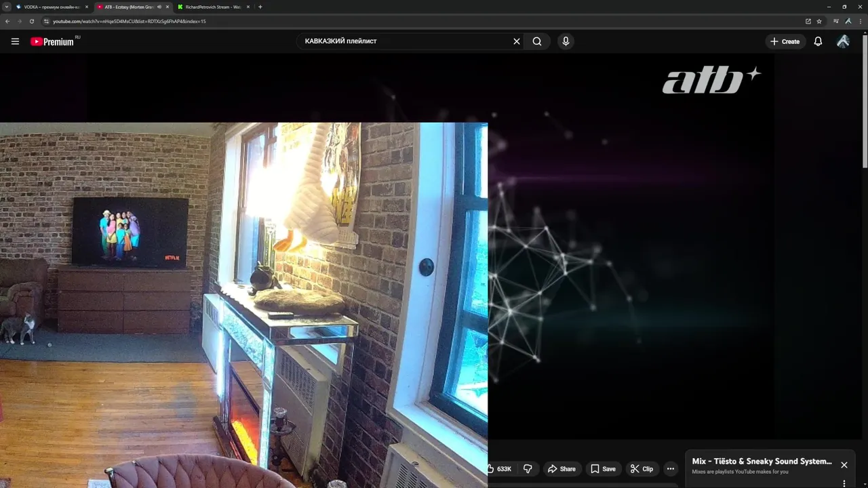Run search with the magnifier button
868x488 pixels.
(x=537, y=41)
